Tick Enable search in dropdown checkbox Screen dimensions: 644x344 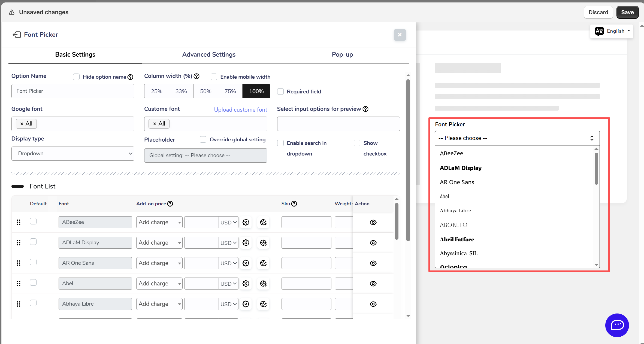point(280,143)
